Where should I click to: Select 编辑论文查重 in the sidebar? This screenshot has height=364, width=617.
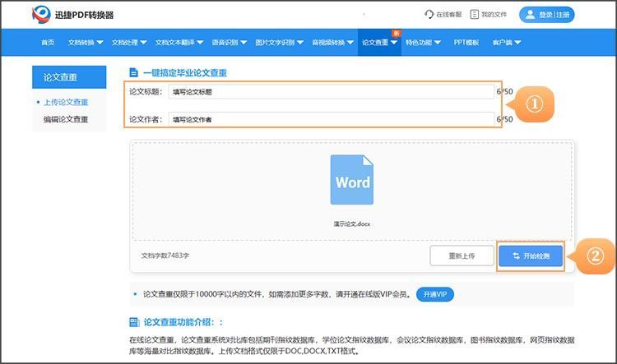[66, 119]
